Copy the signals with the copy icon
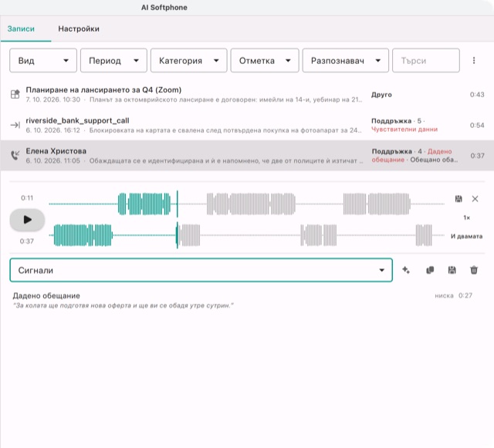494x448 pixels. 430,270
